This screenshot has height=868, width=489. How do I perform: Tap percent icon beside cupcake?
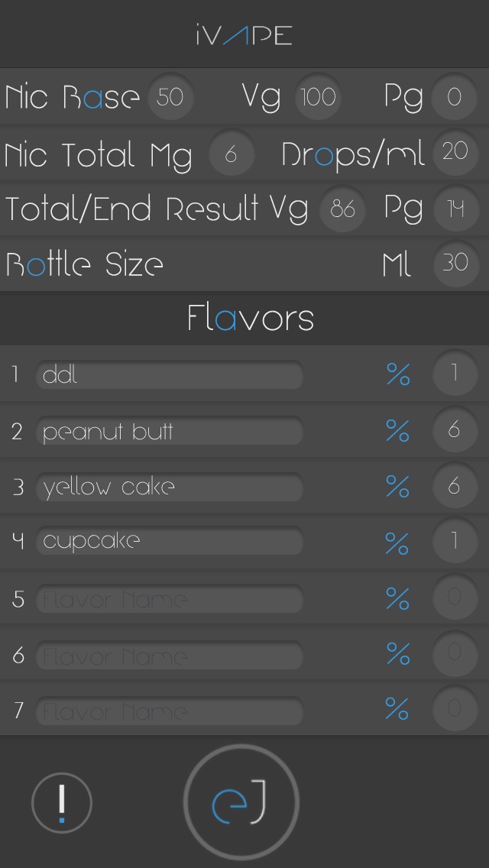[397, 542]
